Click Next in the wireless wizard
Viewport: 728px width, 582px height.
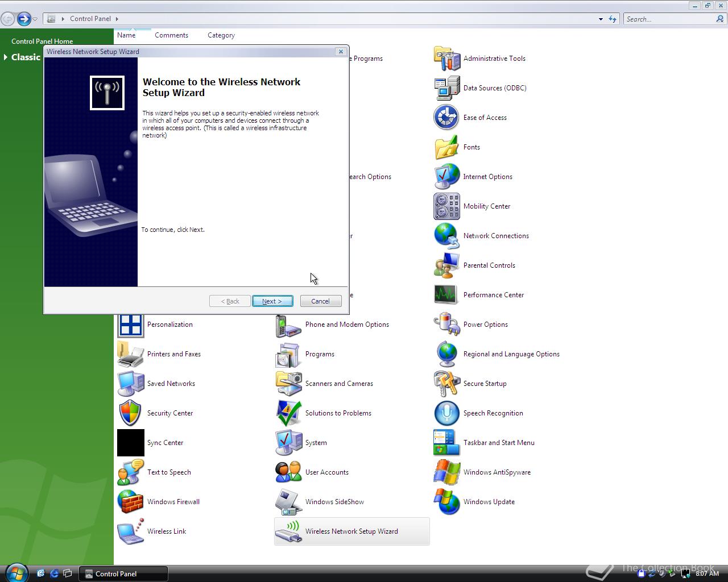[272, 301]
